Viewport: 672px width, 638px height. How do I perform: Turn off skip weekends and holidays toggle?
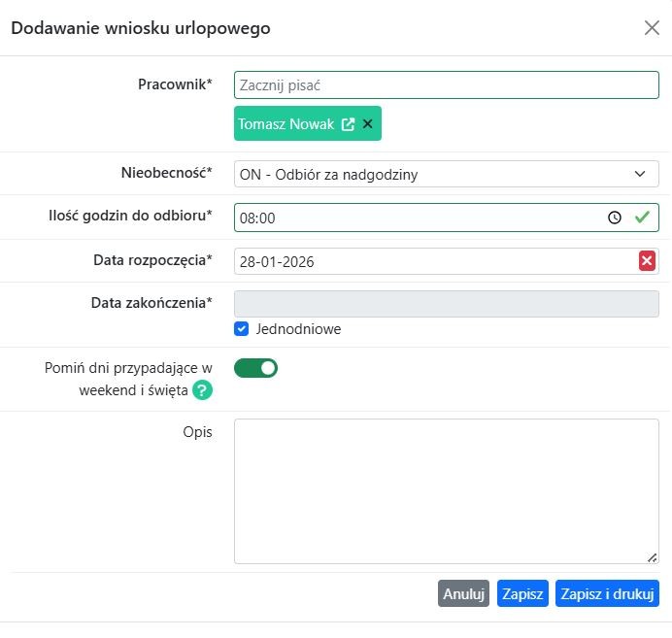pyautogui.click(x=256, y=368)
